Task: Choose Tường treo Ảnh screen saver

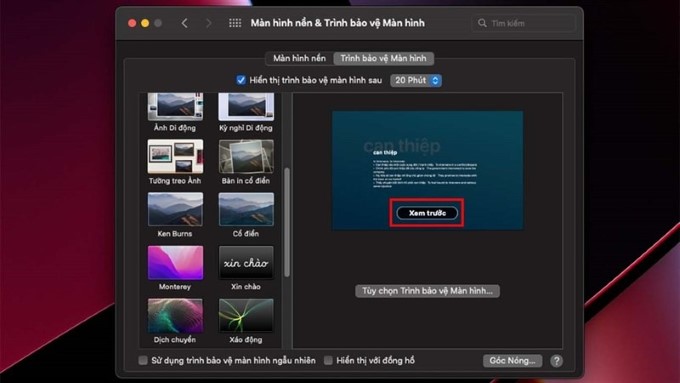Action: pyautogui.click(x=175, y=156)
